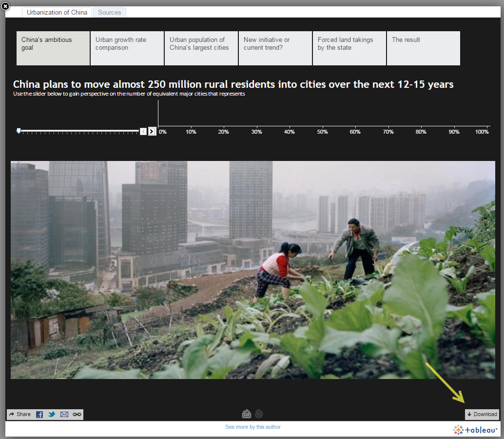Click the 50% axis label
Image resolution: width=504 pixels, height=439 pixels.
[x=322, y=132]
